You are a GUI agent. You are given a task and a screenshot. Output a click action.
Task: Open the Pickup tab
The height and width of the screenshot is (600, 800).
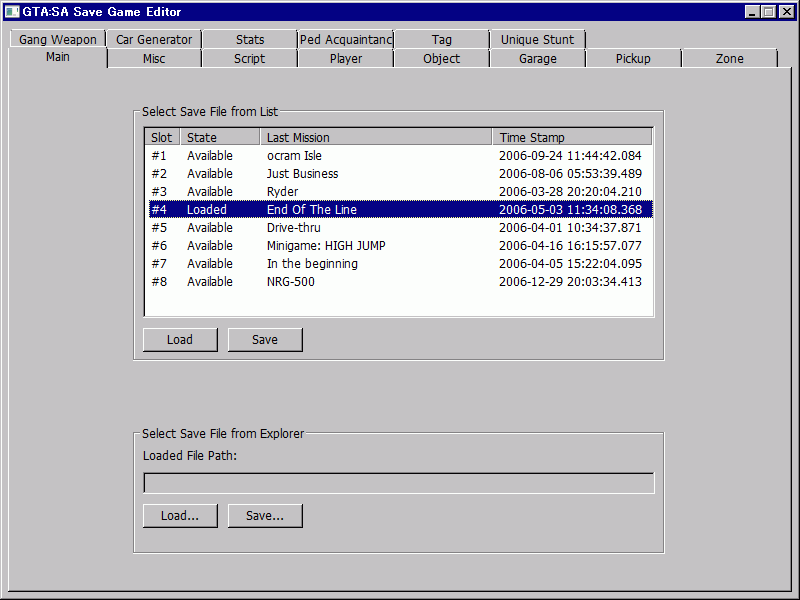(633, 59)
